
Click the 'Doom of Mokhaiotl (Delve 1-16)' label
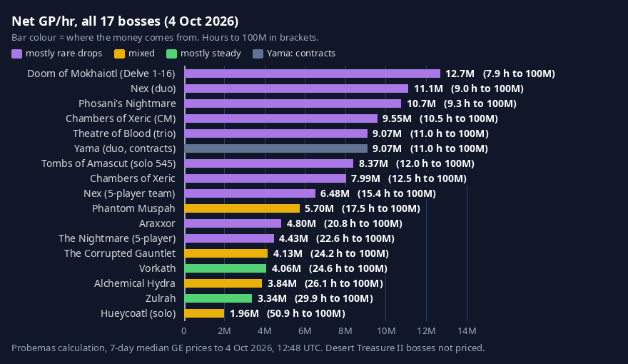point(101,74)
